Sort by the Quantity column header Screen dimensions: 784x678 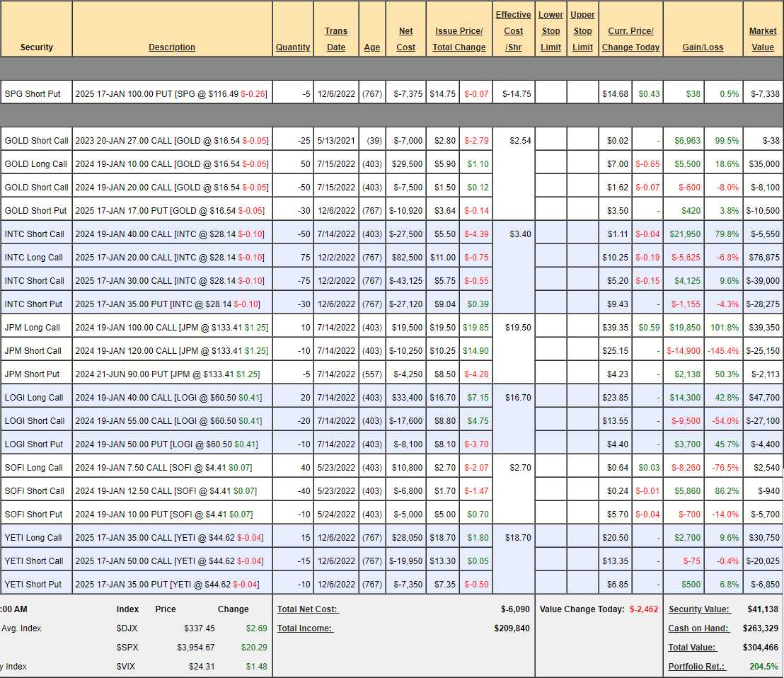tap(293, 47)
